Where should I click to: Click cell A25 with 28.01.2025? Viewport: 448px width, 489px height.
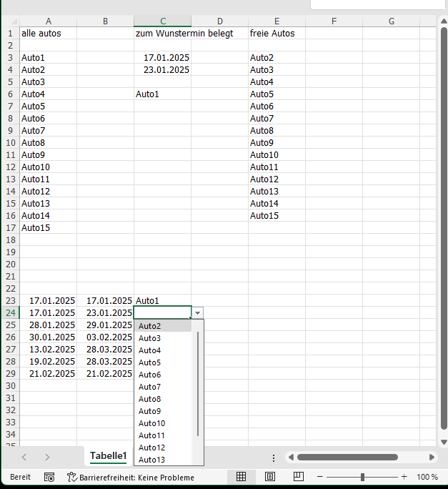click(49, 325)
